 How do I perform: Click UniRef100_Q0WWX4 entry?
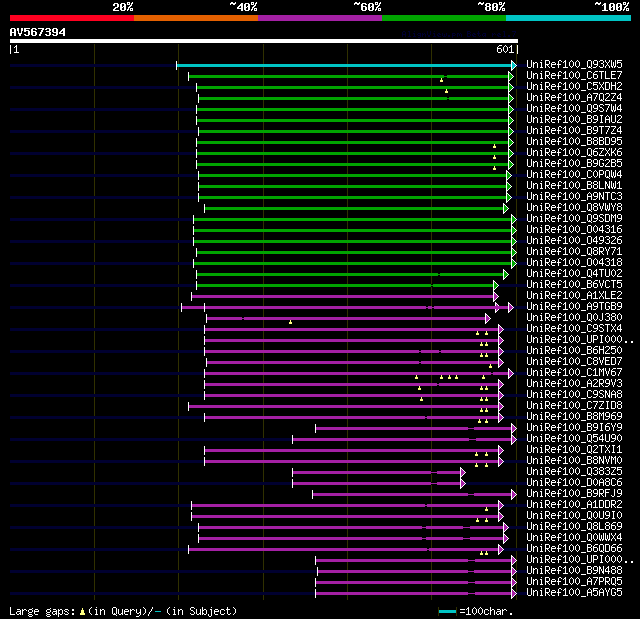[x=574, y=538]
